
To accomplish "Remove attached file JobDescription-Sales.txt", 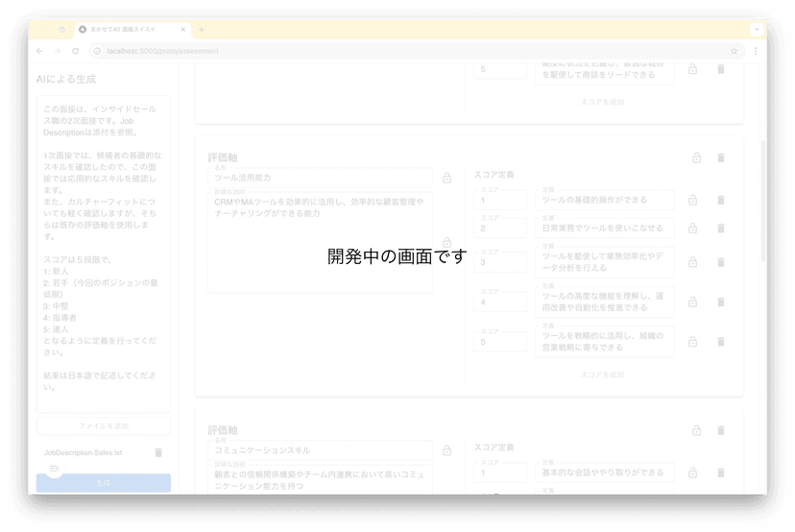I will coord(158,452).
